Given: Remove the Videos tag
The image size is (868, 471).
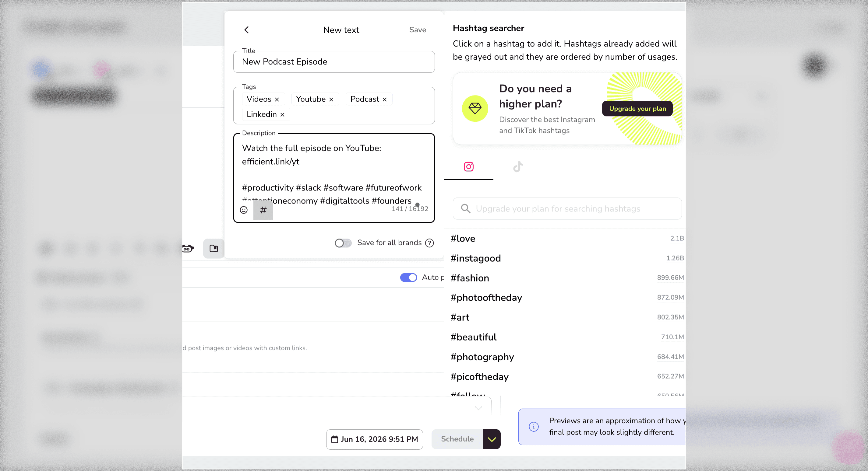Looking at the screenshot, I should [x=277, y=99].
